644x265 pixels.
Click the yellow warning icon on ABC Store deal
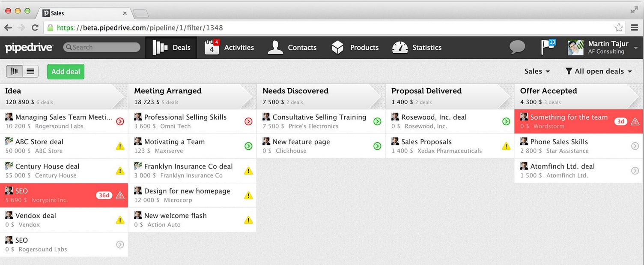[x=120, y=146]
